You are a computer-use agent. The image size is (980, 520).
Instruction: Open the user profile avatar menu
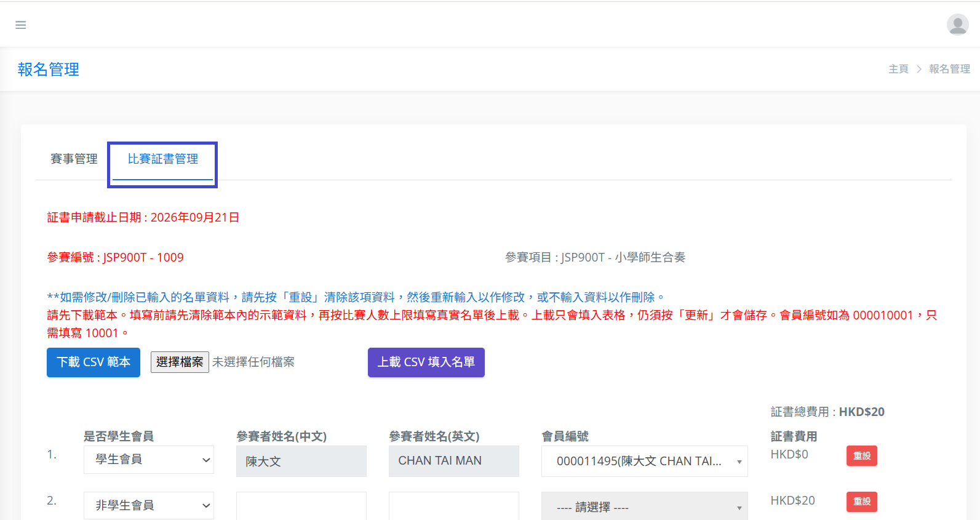pos(957,25)
